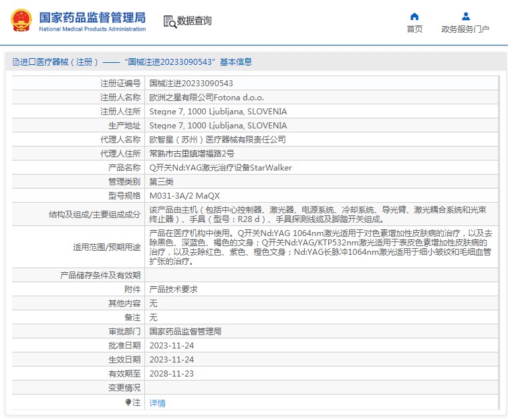Click the 首页 text label
The image size is (508, 420).
click(x=414, y=29)
